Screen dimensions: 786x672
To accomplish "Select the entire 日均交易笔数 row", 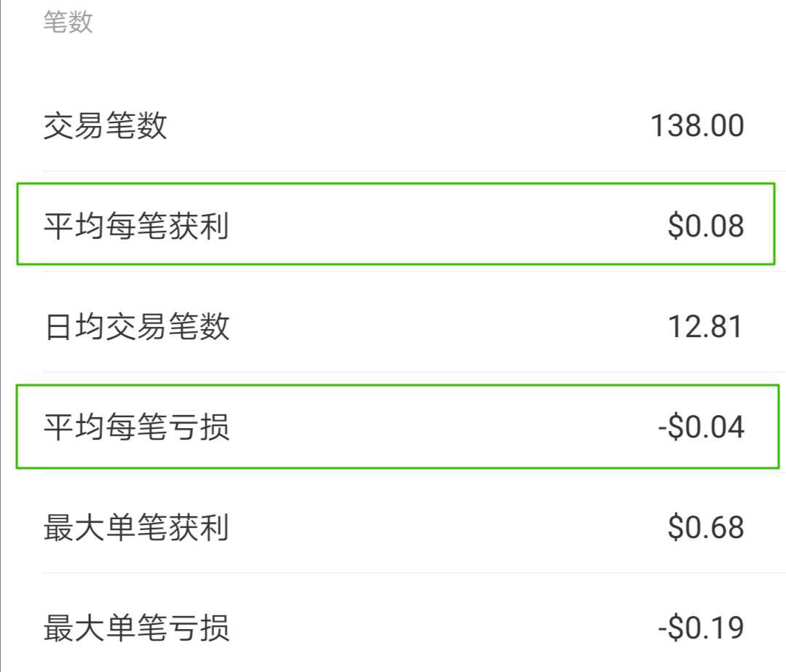I will pos(393,326).
